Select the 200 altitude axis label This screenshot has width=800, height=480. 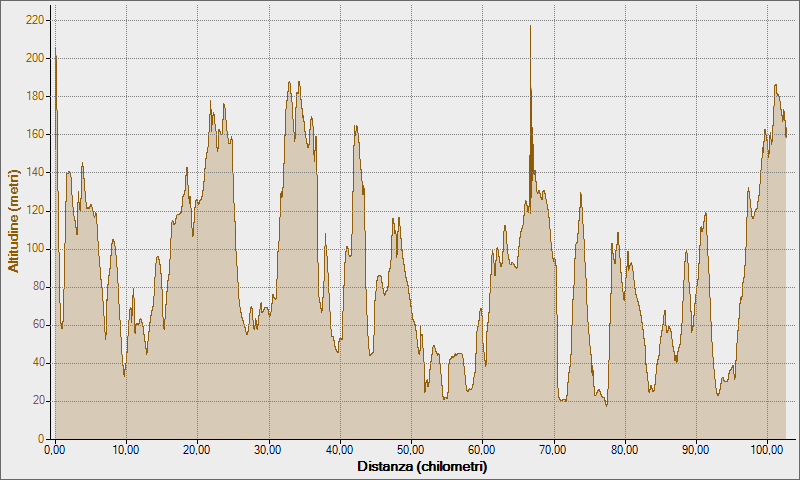pyautogui.click(x=35, y=59)
